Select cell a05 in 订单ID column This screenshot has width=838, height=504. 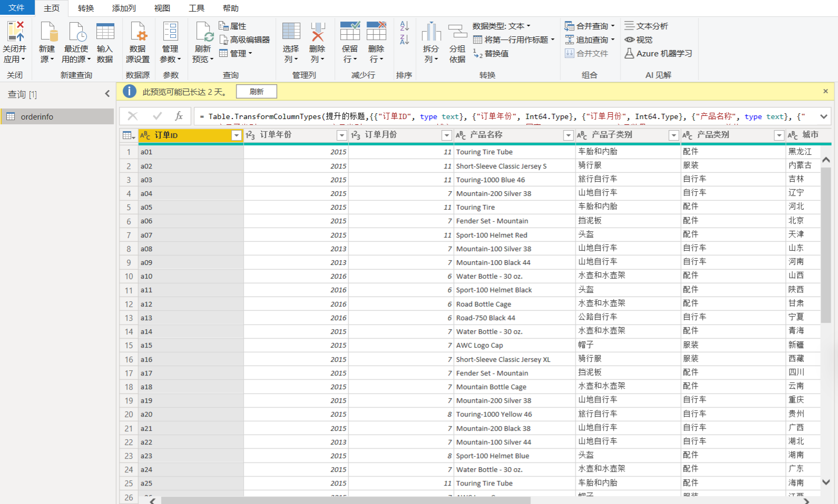[x=191, y=207]
